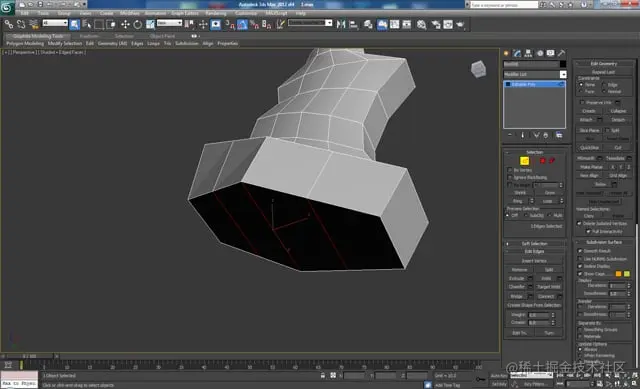This screenshot has width=640, height=389.
Task: Select Edge sub-object level icon
Action: (524, 161)
